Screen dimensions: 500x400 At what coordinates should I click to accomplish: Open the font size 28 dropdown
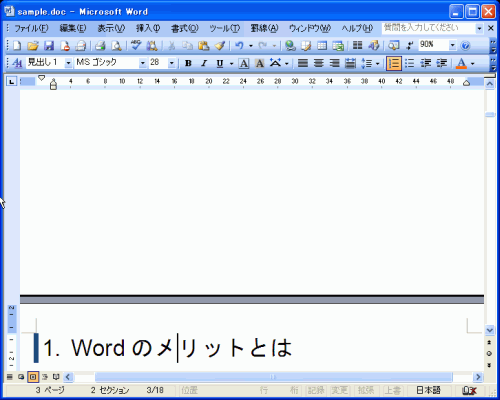click(172, 63)
